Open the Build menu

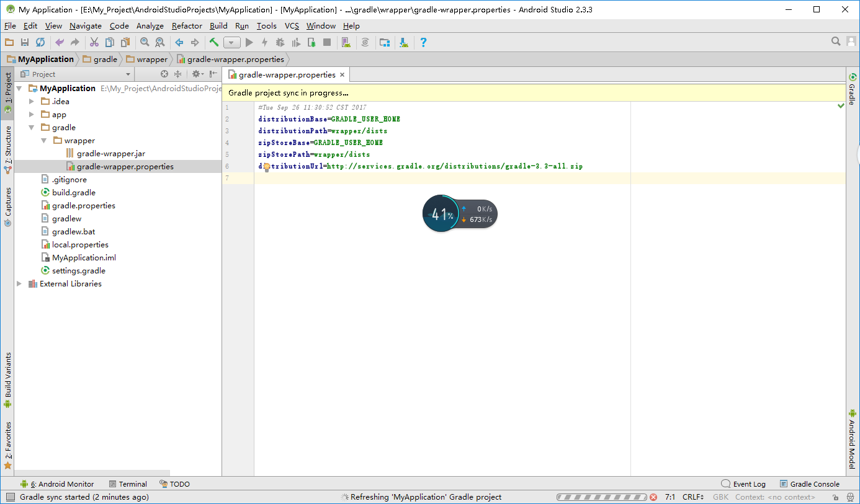[x=218, y=25]
